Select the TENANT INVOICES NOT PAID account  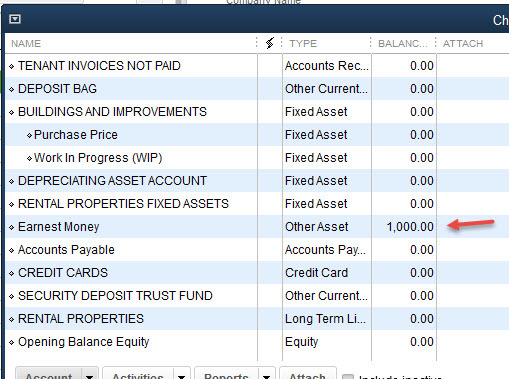pos(99,66)
